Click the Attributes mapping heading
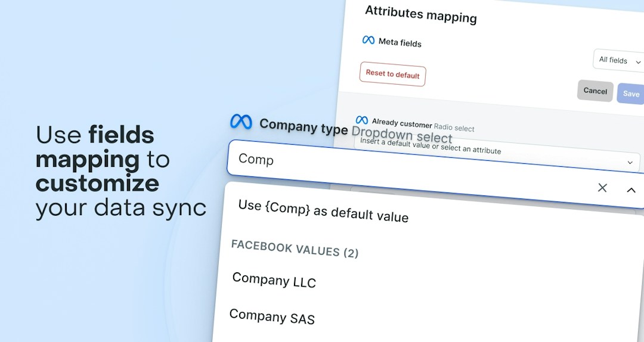 pos(421,14)
